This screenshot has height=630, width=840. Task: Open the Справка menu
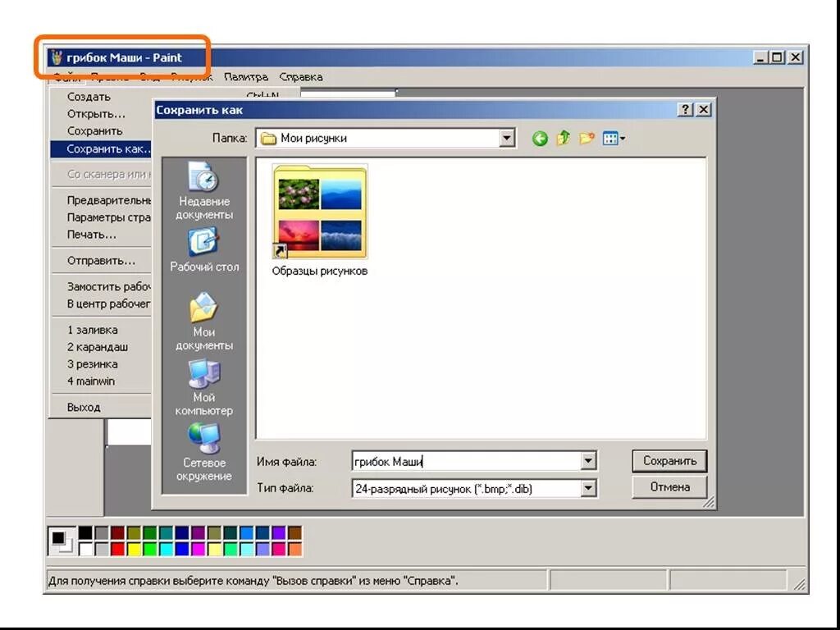coord(301,77)
